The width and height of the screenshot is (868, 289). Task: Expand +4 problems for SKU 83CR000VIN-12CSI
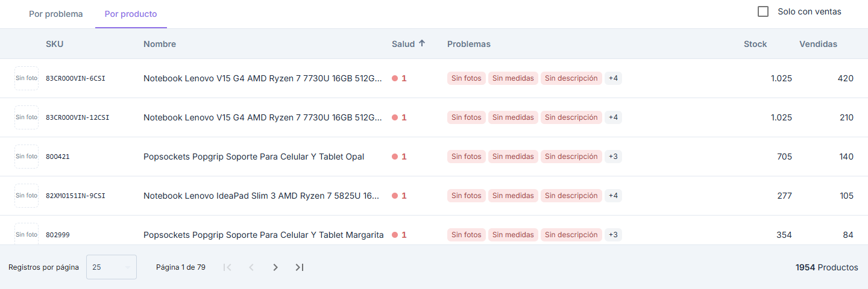[613, 117]
